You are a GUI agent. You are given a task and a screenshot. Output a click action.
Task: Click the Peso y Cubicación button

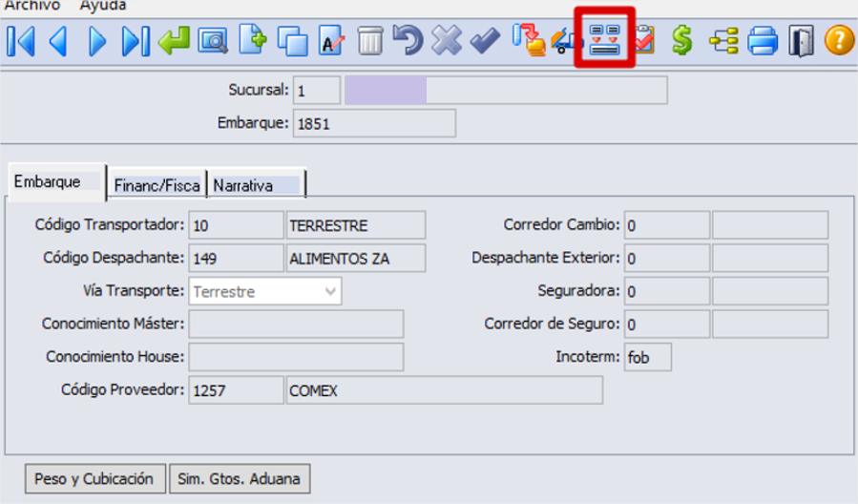[x=94, y=479]
